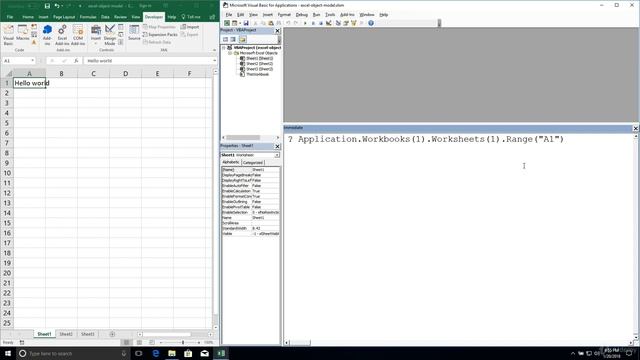The image size is (640, 360).
Task: Click View Object in Project panel
Action: (233, 39)
